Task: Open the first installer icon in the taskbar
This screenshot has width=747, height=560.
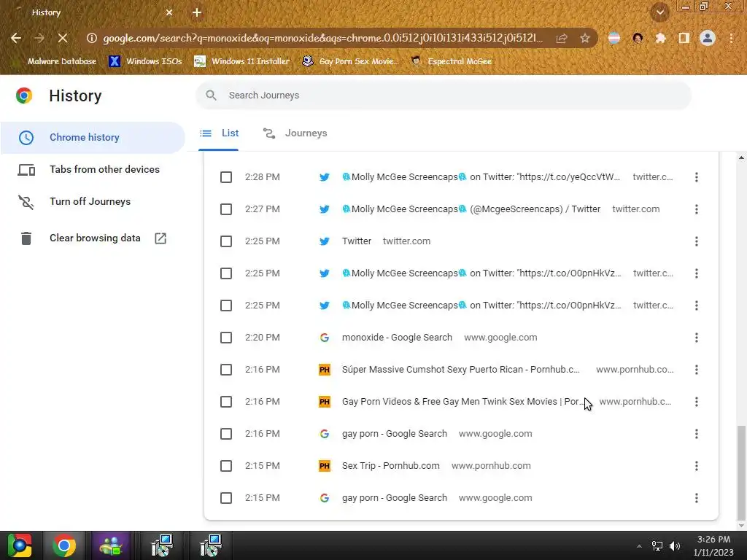Action: pos(162,545)
